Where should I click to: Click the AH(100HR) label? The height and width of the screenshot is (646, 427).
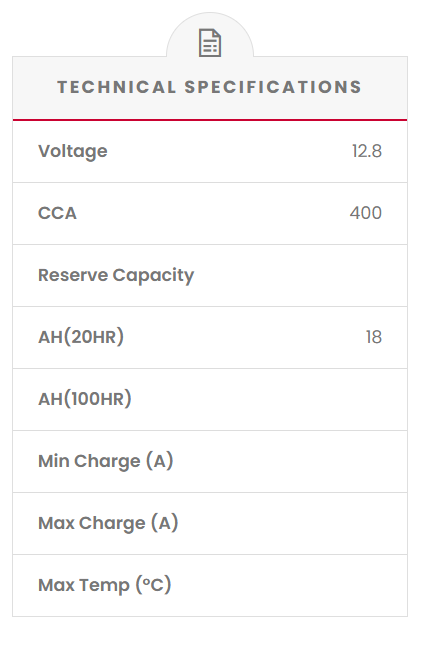(85, 399)
